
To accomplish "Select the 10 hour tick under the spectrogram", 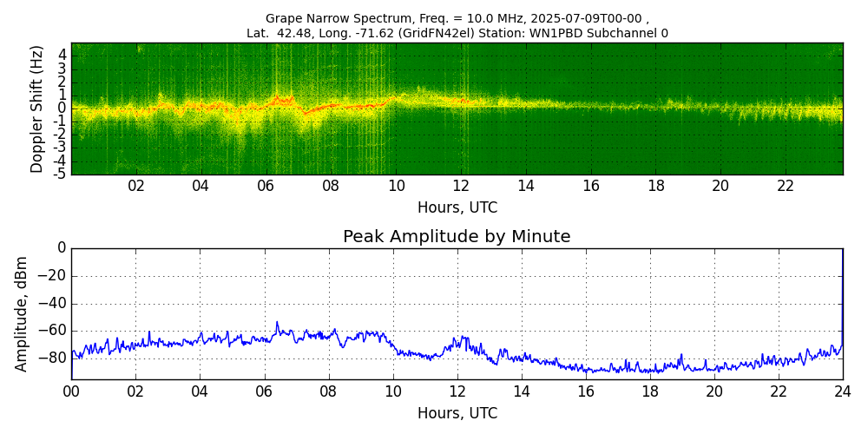I will (396, 186).
